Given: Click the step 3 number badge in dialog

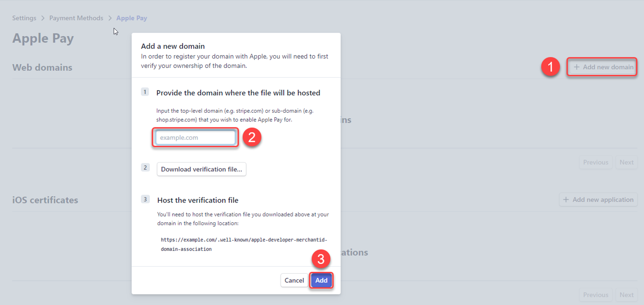Looking at the screenshot, I should coord(145,199).
